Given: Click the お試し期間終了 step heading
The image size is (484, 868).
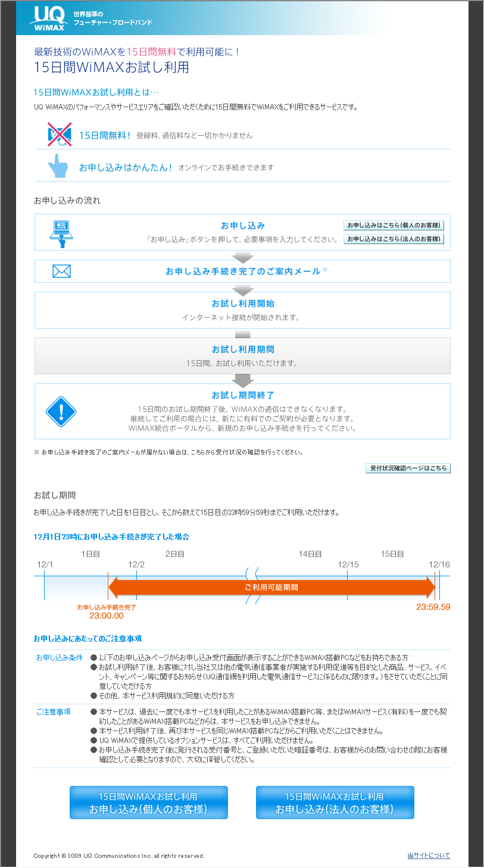Looking at the screenshot, I should pos(243,395).
